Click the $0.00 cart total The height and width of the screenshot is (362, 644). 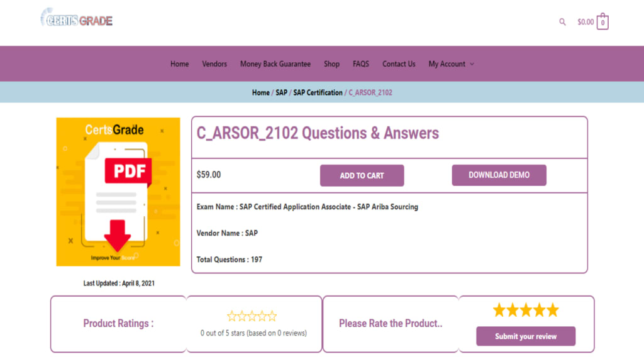click(x=586, y=22)
